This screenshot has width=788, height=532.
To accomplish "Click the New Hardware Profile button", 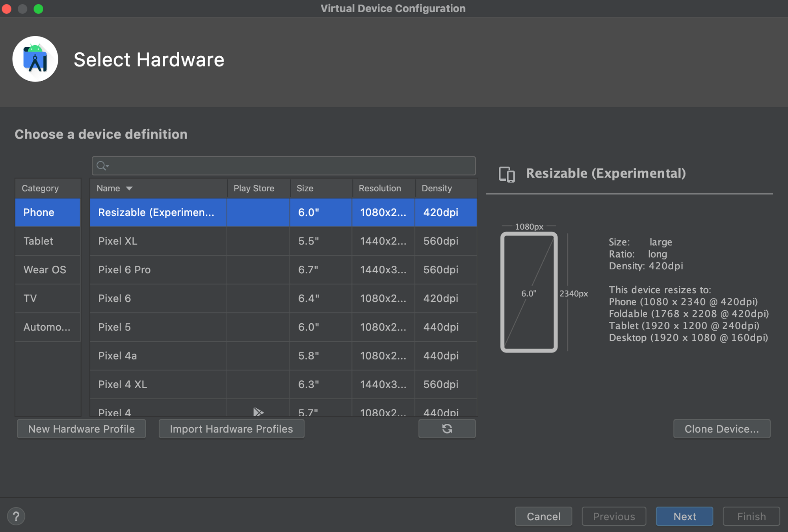I will 81,429.
